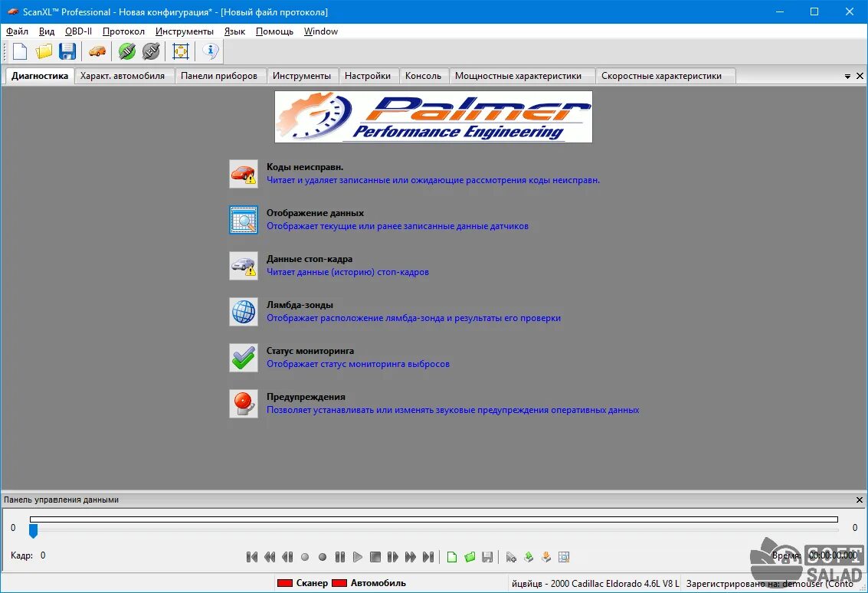This screenshot has height=593, width=868.
Task: Open the Язык menu
Action: pos(234,31)
